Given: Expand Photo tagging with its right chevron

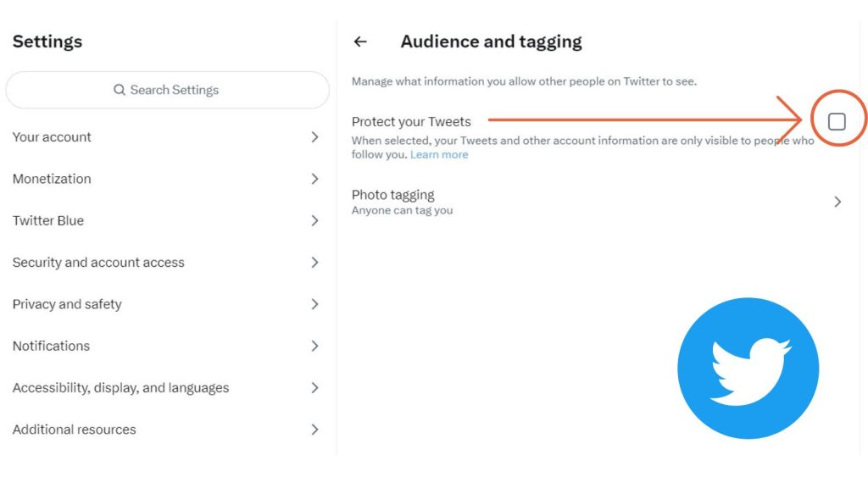Looking at the screenshot, I should point(837,202).
